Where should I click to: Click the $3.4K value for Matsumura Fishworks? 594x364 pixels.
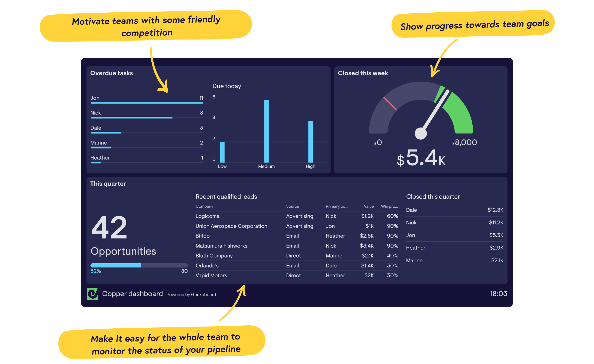click(x=367, y=246)
